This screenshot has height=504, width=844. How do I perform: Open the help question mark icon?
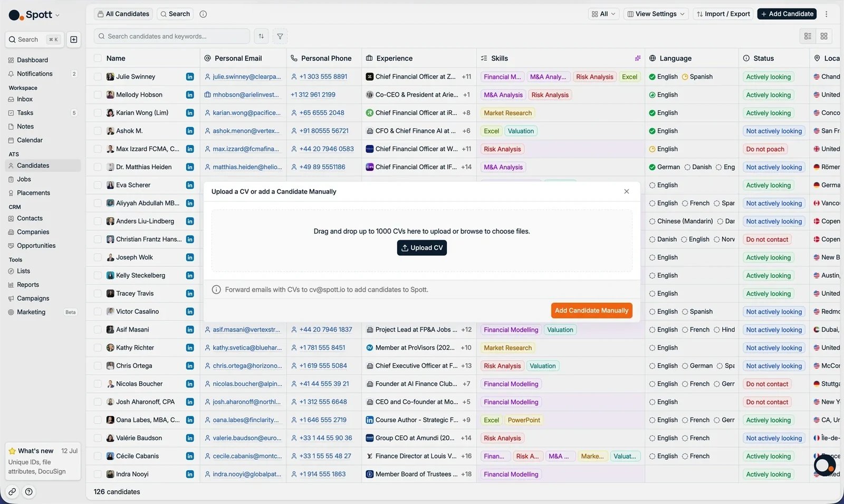tap(29, 492)
